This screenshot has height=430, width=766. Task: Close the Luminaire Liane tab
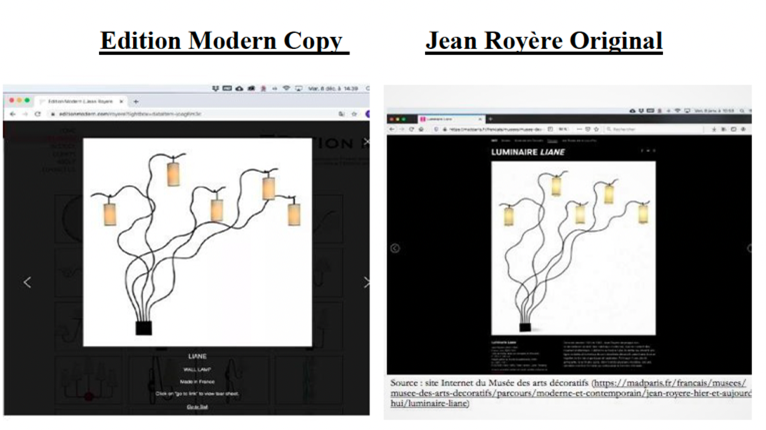(x=480, y=119)
